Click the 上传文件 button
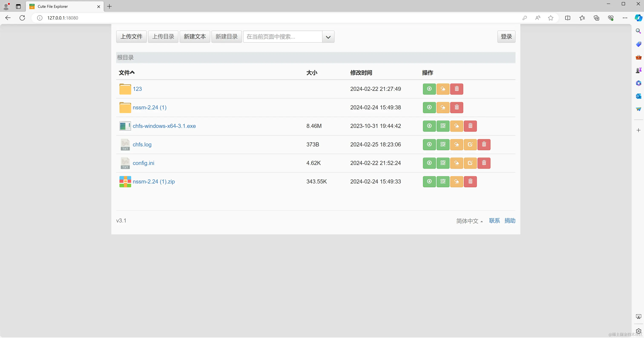 (x=131, y=36)
